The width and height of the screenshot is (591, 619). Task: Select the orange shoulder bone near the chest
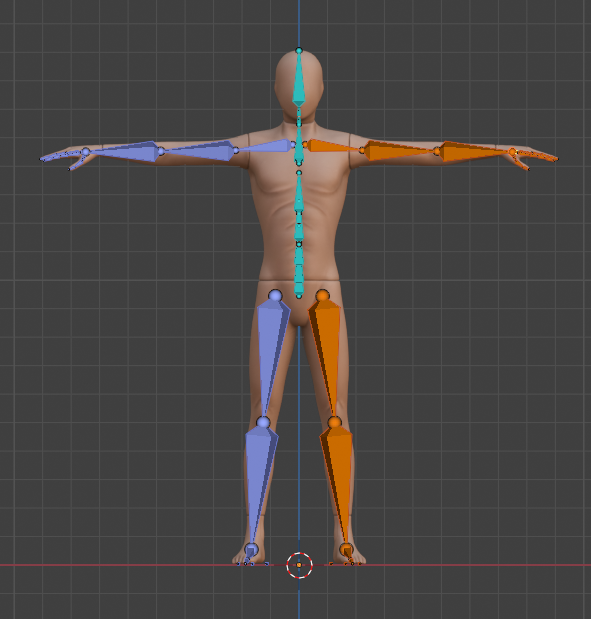point(332,146)
